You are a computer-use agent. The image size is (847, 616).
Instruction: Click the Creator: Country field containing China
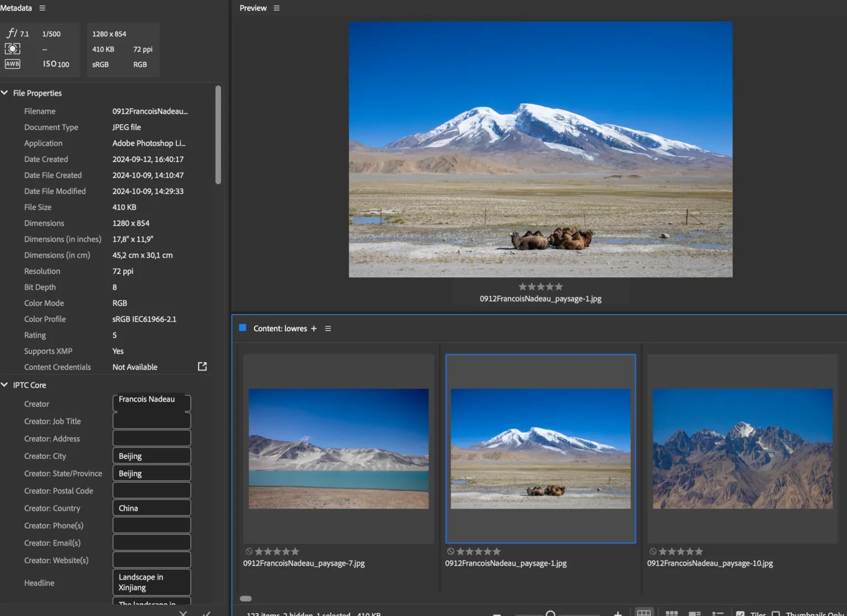click(152, 507)
